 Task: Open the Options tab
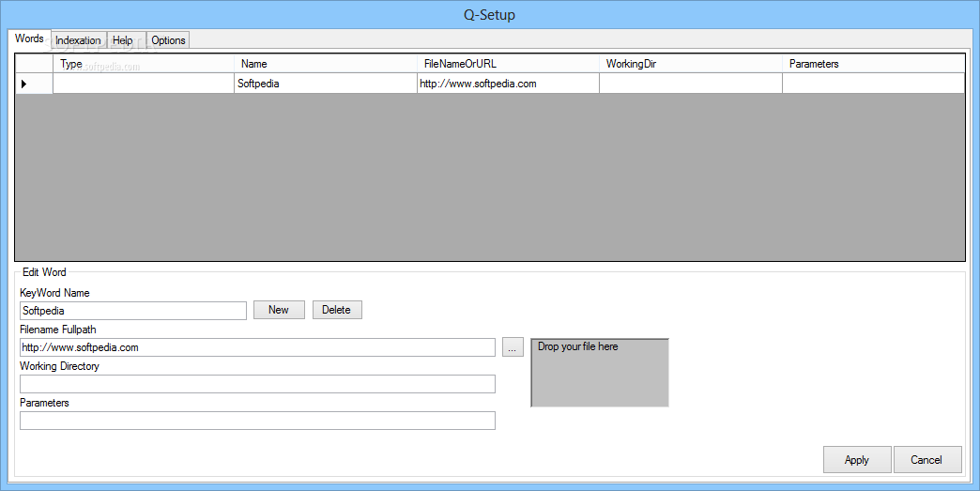coord(168,40)
